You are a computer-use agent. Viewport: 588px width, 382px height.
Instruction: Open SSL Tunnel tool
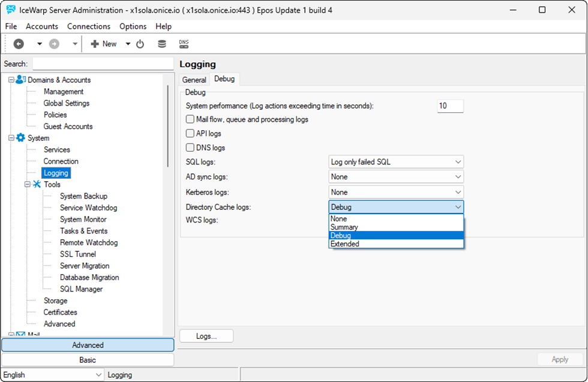78,254
